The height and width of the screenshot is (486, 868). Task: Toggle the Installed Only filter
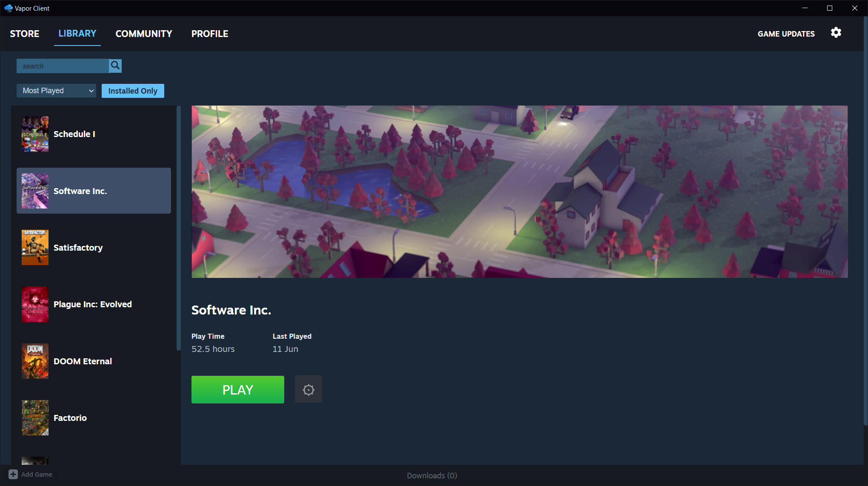tap(133, 91)
